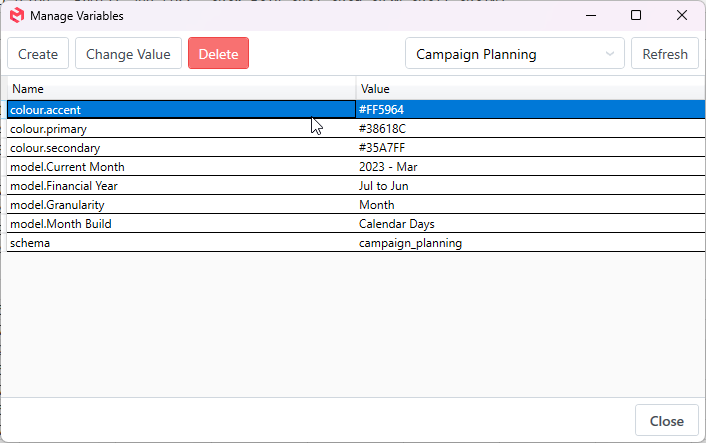This screenshot has width=706, height=443.
Task: Choose the model.Financial Year variable
Action: (180, 186)
